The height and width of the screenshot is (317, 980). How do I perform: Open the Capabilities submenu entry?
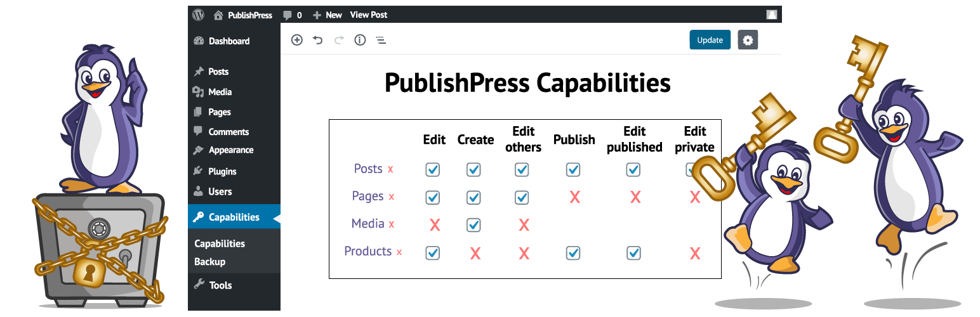(220, 243)
